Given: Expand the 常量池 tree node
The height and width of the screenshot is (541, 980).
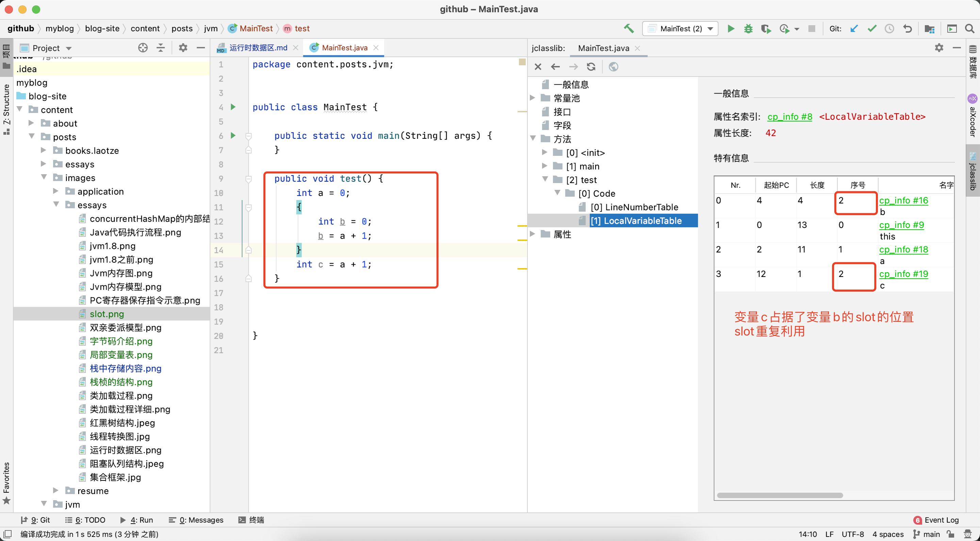Looking at the screenshot, I should [536, 98].
